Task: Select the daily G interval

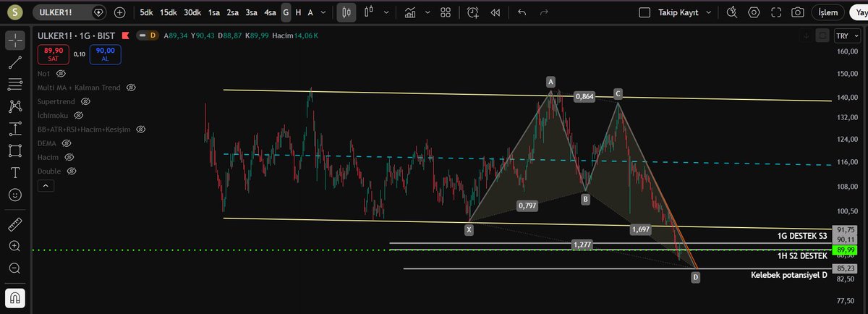Action: pyautogui.click(x=286, y=12)
